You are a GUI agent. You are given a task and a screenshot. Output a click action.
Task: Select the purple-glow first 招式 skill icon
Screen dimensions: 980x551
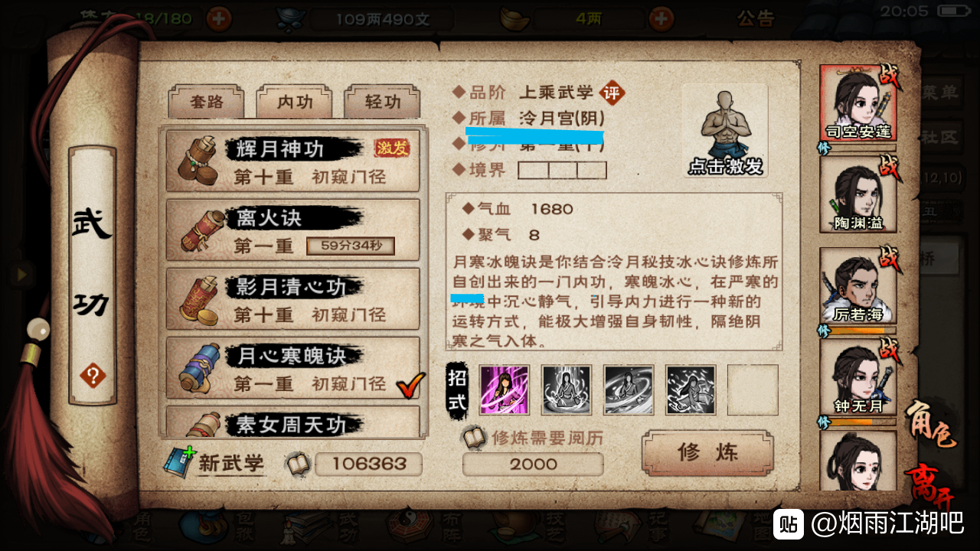(x=505, y=390)
